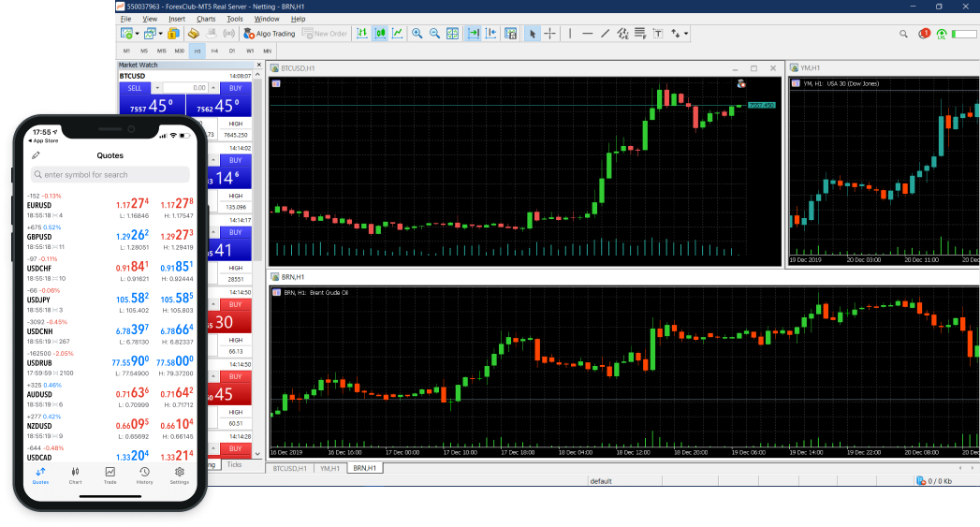The height and width of the screenshot is (527, 980).
Task: Open the Settings tab on phone
Action: point(180,476)
